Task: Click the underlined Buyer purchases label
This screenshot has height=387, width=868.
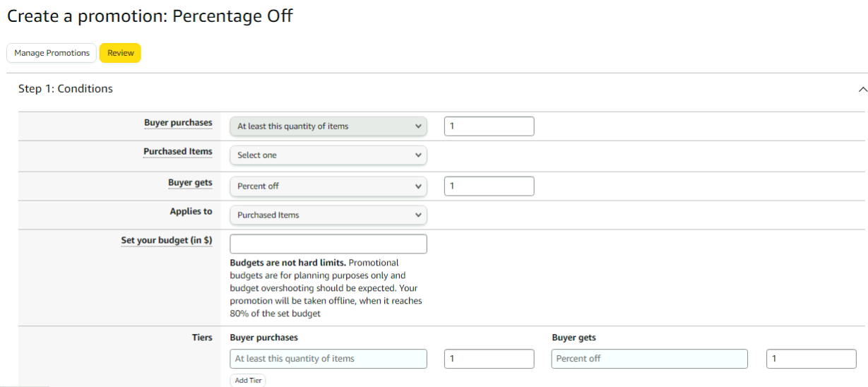Action: 178,123
